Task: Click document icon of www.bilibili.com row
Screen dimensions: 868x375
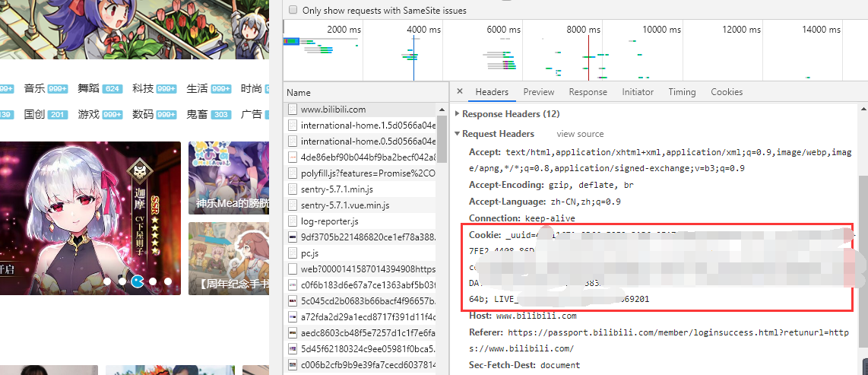Action: [x=293, y=110]
